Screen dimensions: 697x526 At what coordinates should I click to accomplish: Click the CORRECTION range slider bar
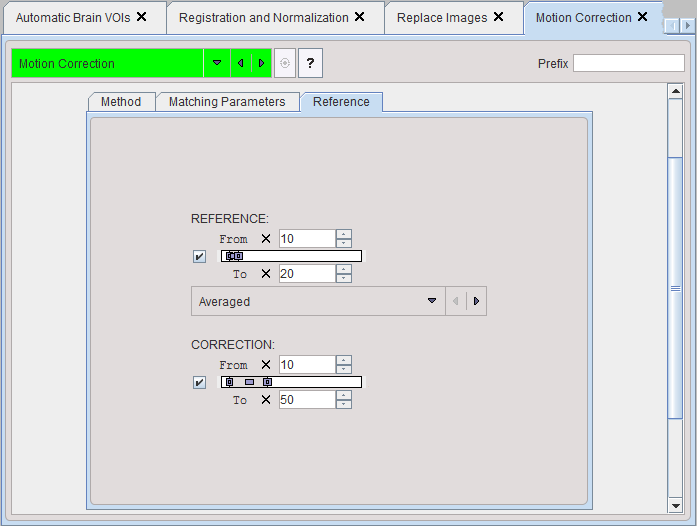pos(292,382)
